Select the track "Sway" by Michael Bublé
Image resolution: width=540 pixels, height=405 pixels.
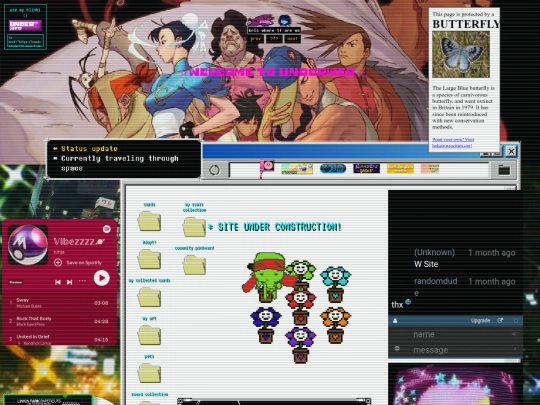59,303
